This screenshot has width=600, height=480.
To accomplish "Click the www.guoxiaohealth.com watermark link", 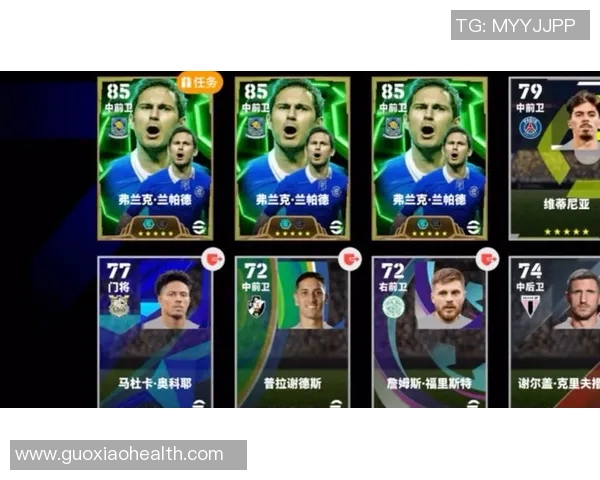I will point(119,454).
